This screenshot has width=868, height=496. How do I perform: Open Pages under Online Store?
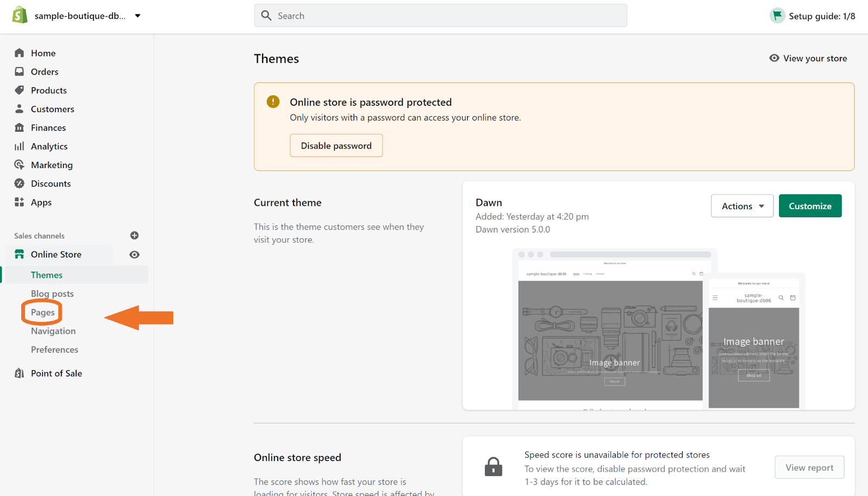click(x=43, y=312)
